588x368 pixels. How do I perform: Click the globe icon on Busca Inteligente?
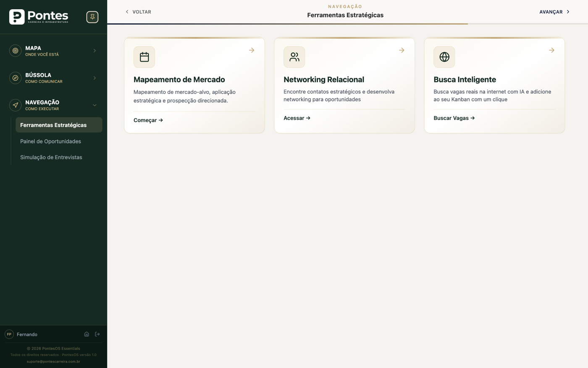(x=444, y=57)
